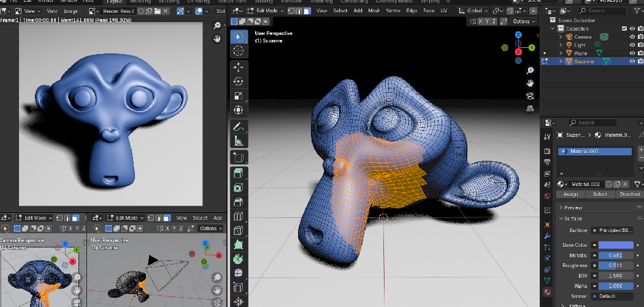Click the pan hand icon in main viewport

click(530, 83)
